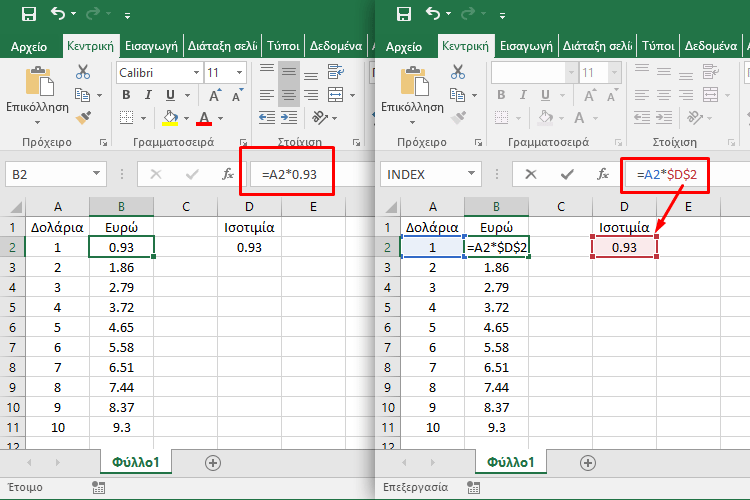This screenshot has height=500, width=750.
Task: Open font color dropdown arrow in left window
Action: tap(220, 118)
